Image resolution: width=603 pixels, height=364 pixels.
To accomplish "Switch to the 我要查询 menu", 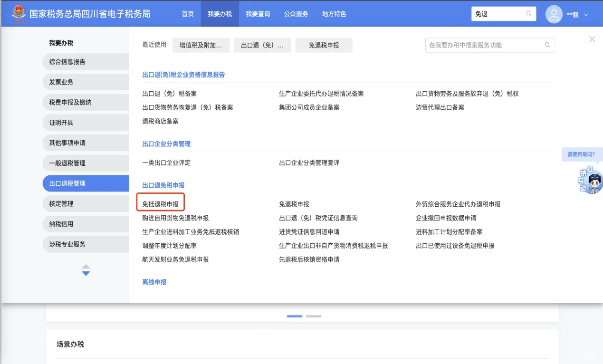I will point(258,14).
